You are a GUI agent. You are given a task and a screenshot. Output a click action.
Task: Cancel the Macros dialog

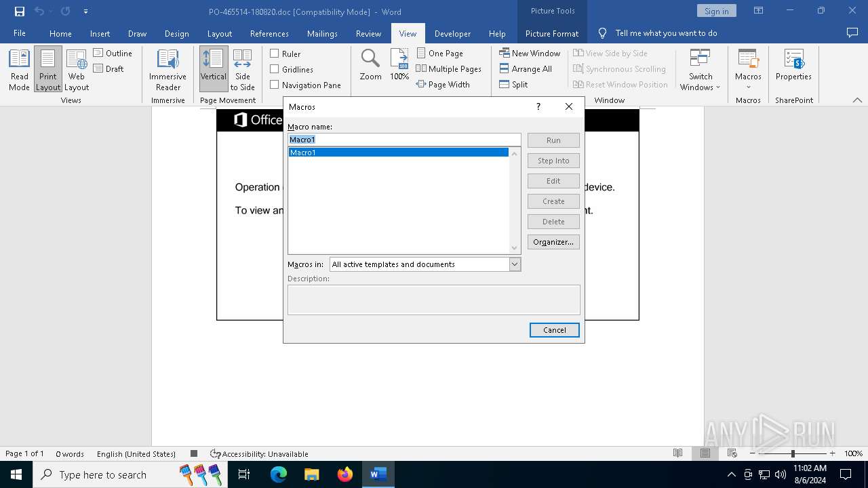[554, 330]
